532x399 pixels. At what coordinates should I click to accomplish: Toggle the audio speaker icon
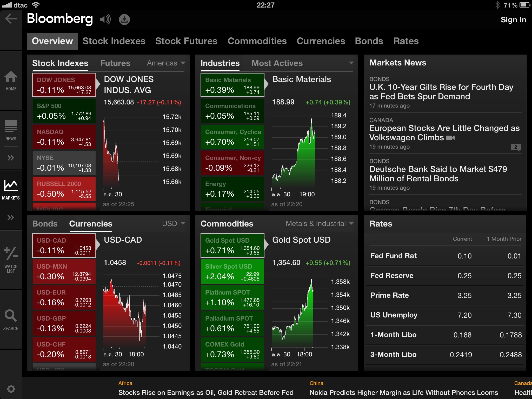click(x=105, y=19)
